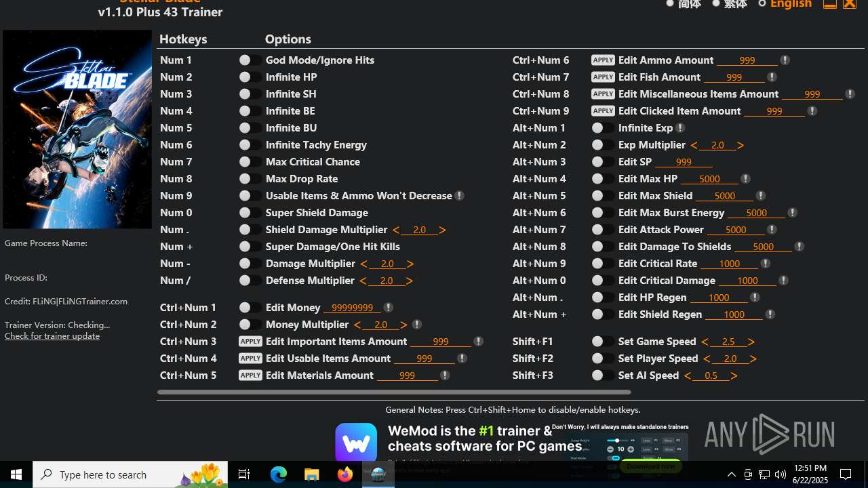The height and width of the screenshot is (488, 868).
Task: Click info icon for Edit Miscellaneous Items Amount
Action: 850,94
